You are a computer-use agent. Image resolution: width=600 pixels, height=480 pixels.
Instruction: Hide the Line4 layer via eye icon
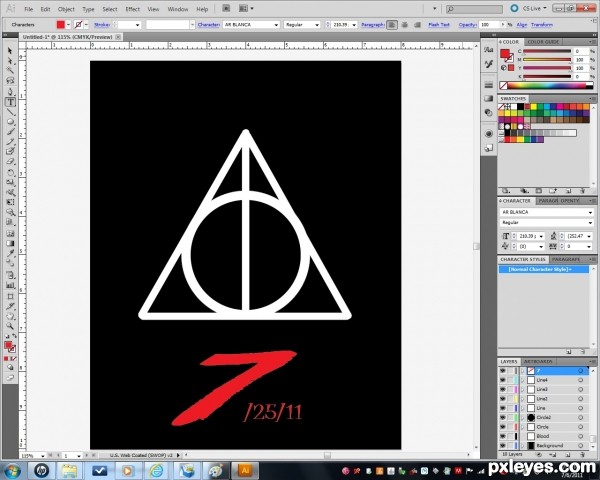click(502, 380)
